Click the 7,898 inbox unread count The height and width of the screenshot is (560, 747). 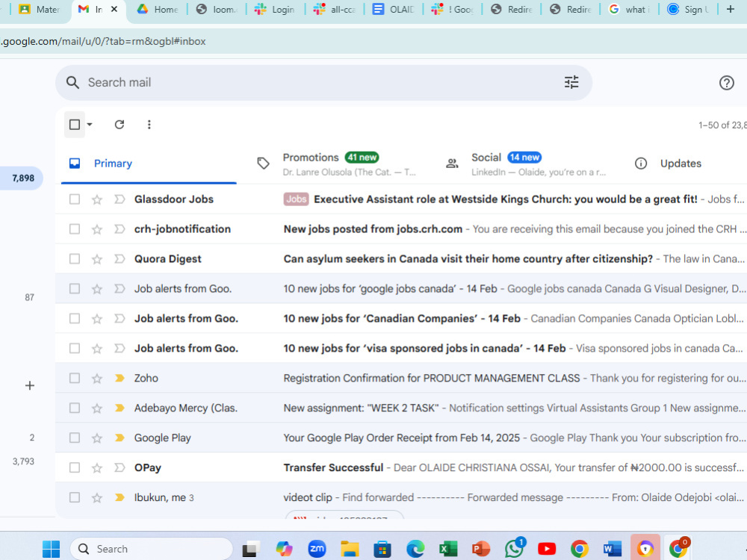tap(23, 178)
